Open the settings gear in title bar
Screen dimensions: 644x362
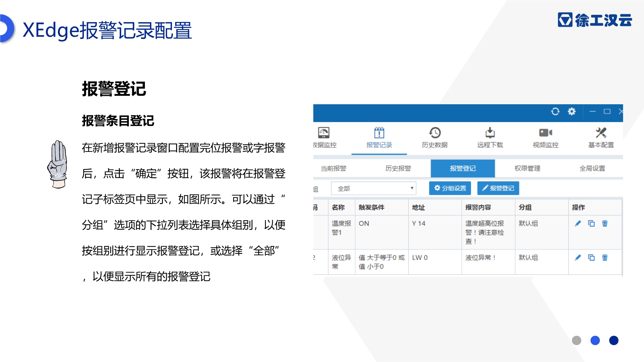[x=572, y=112]
